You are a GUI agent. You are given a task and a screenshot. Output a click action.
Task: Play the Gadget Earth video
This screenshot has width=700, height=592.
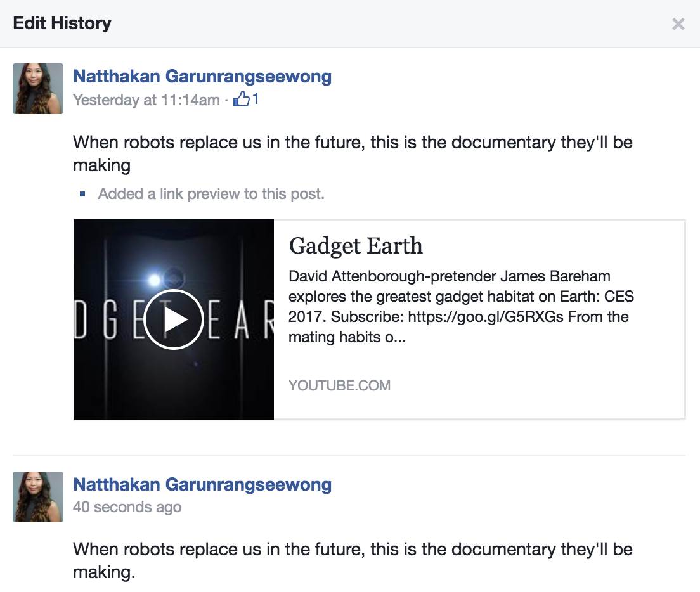coord(173,319)
